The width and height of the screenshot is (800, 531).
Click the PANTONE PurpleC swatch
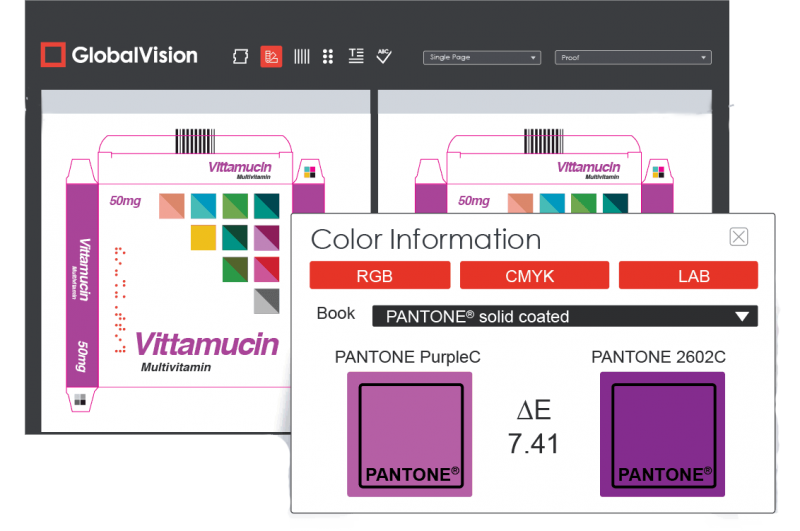click(409, 434)
